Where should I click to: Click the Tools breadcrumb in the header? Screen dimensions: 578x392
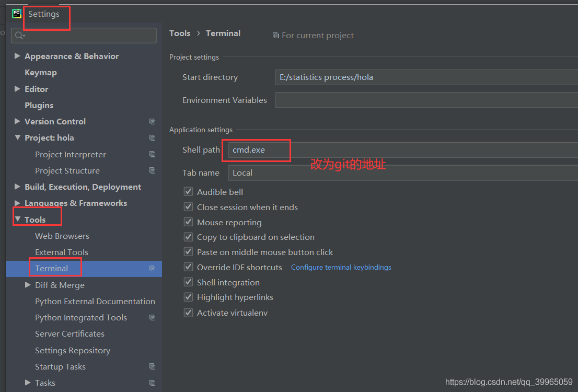(180, 33)
